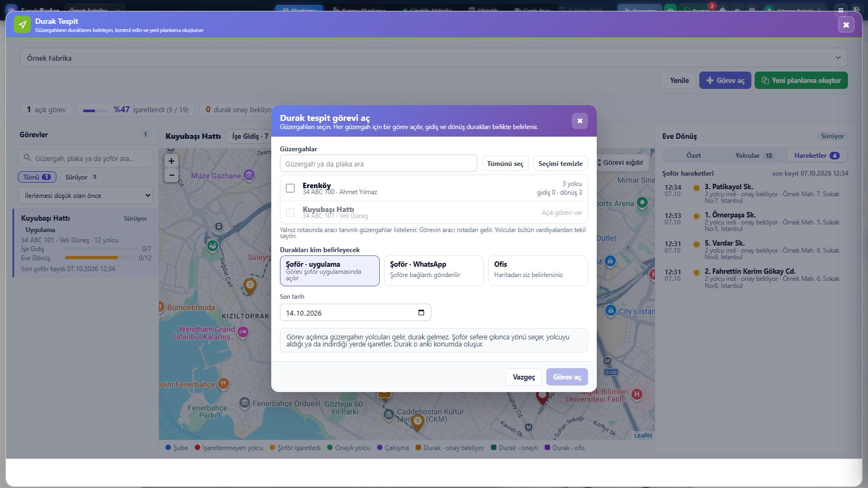The image size is (868, 488).
Task: Click the Point Fenerbahçe restaurant map marker
Action: coord(223,384)
